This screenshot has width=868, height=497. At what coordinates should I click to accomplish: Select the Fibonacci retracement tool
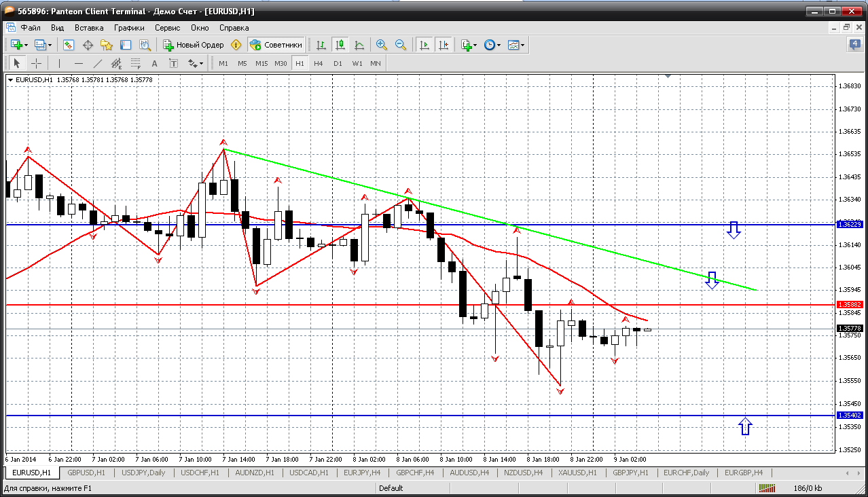click(135, 63)
